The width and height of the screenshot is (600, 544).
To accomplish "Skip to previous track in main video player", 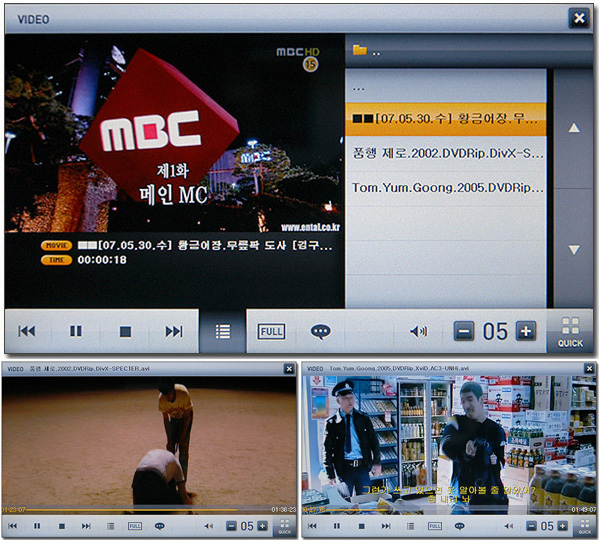I will (27, 331).
